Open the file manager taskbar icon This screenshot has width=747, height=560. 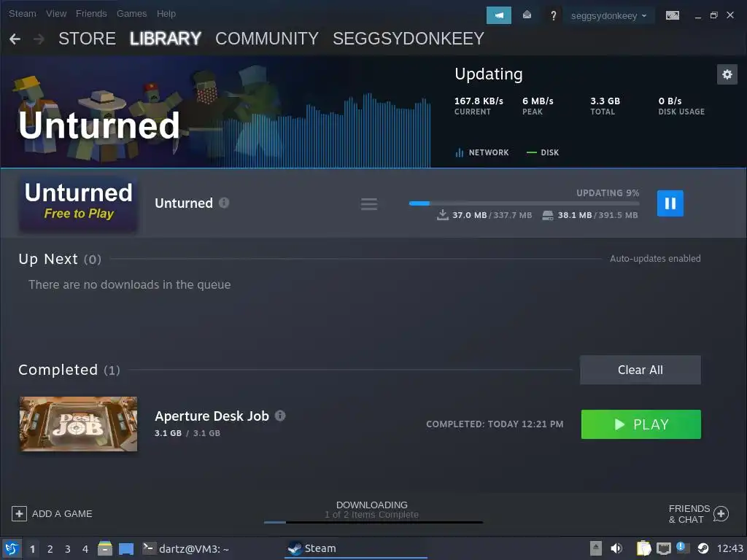pyautogui.click(x=105, y=548)
